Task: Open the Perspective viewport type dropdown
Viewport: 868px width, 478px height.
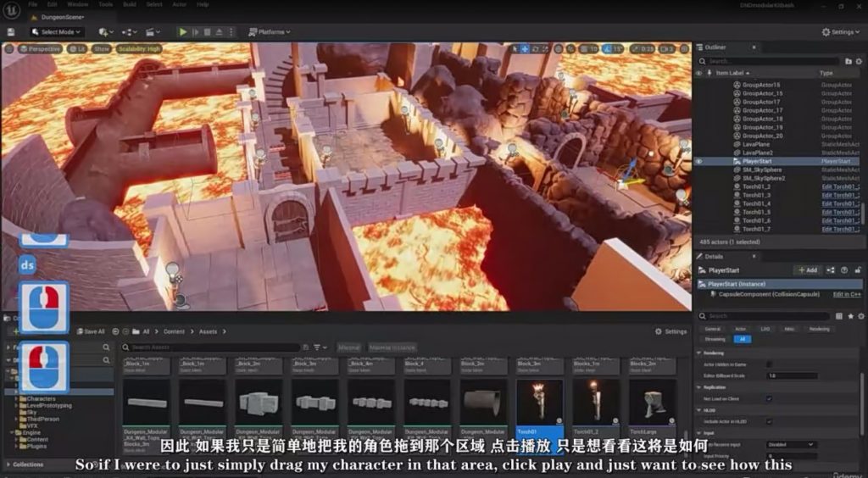Action: click(x=40, y=48)
